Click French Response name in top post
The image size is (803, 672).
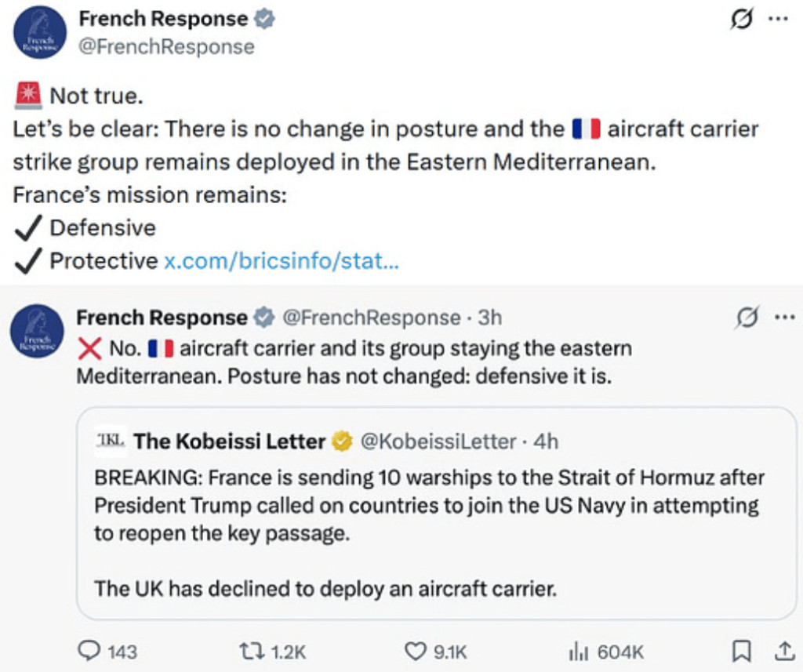(x=163, y=19)
